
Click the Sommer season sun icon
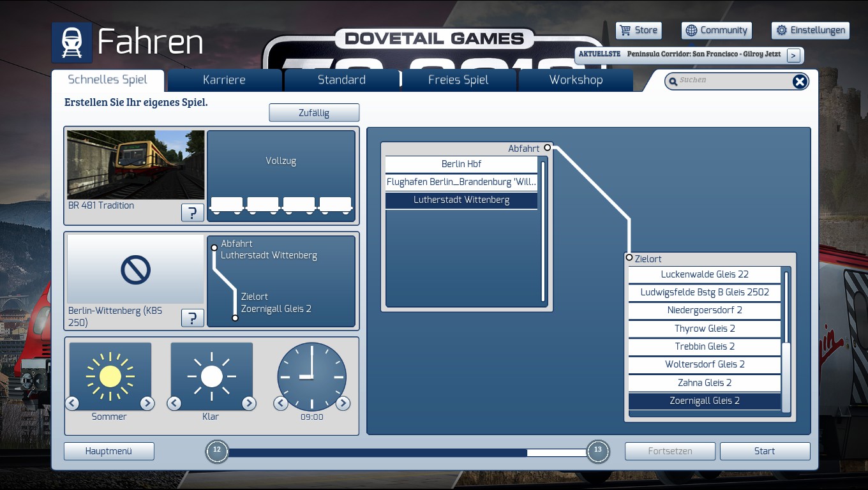click(110, 376)
